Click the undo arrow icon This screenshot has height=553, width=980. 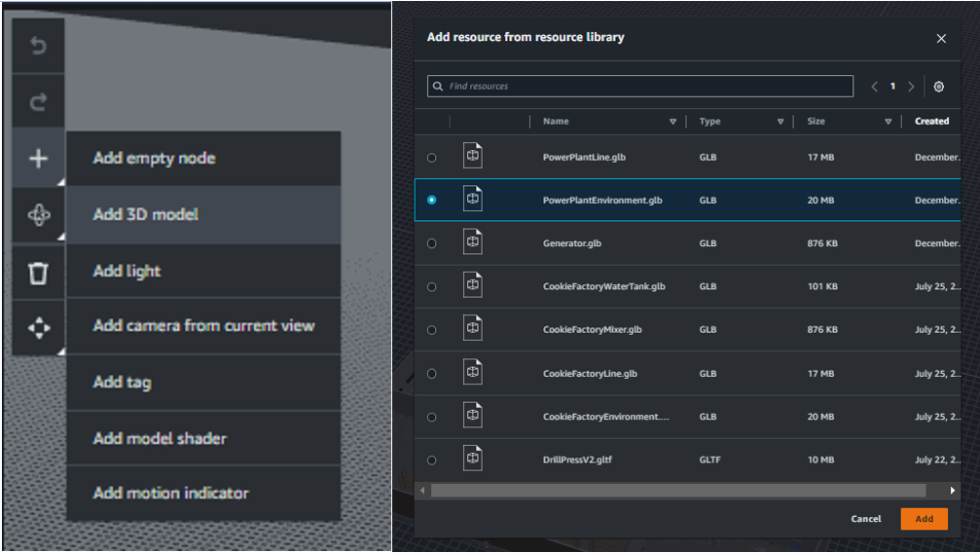click(x=38, y=46)
